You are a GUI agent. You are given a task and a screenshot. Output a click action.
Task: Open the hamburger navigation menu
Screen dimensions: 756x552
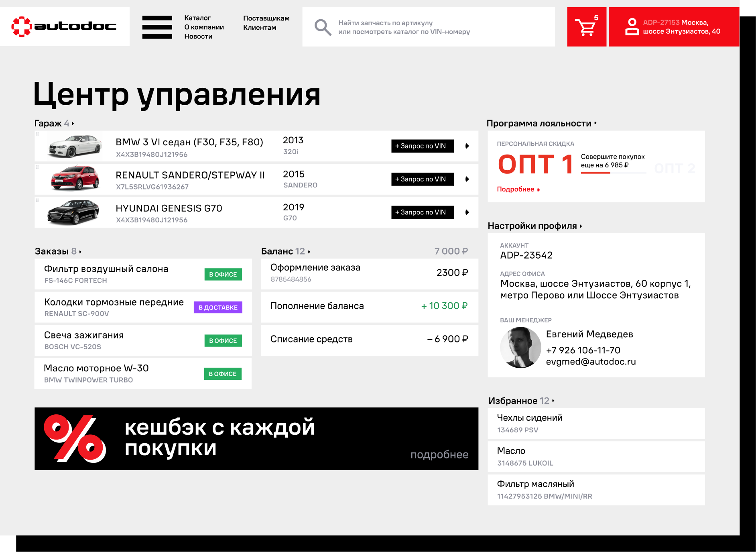coord(157,26)
